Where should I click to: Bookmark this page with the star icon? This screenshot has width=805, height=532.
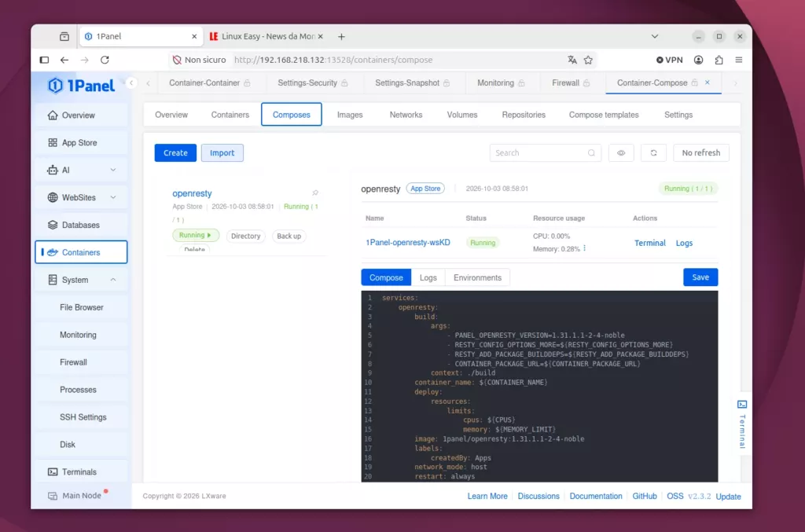[588, 60]
